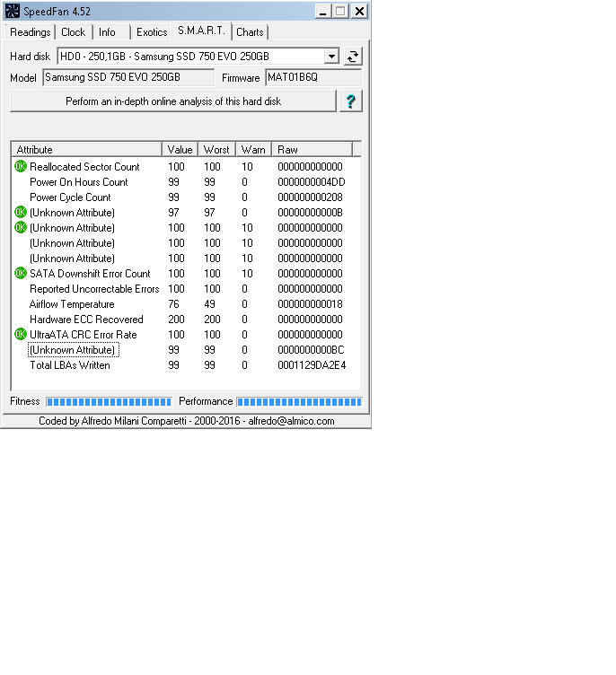The height and width of the screenshot is (675, 616).
Task: Click the status bar author credit text
Action: click(187, 421)
